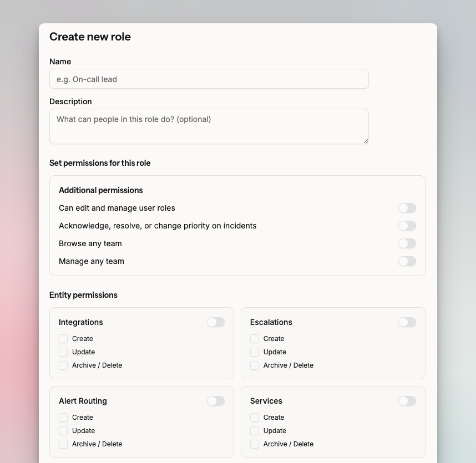This screenshot has width=476, height=463.
Task: Click the 'Additional permissions' heading
Action: point(101,190)
